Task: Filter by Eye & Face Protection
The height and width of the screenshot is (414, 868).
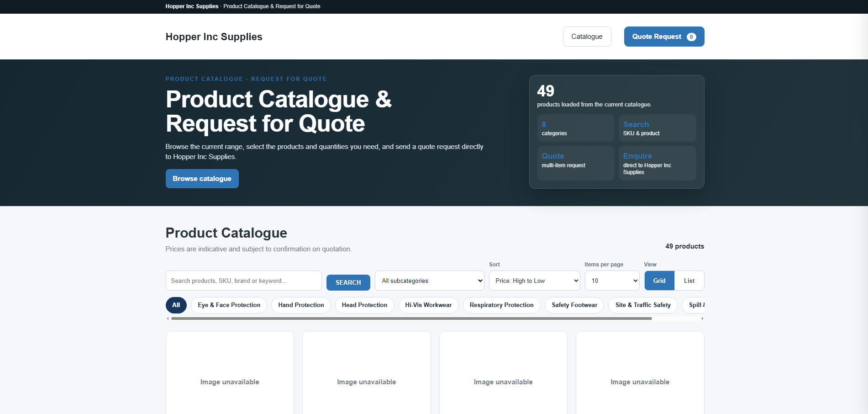Action: (x=229, y=305)
